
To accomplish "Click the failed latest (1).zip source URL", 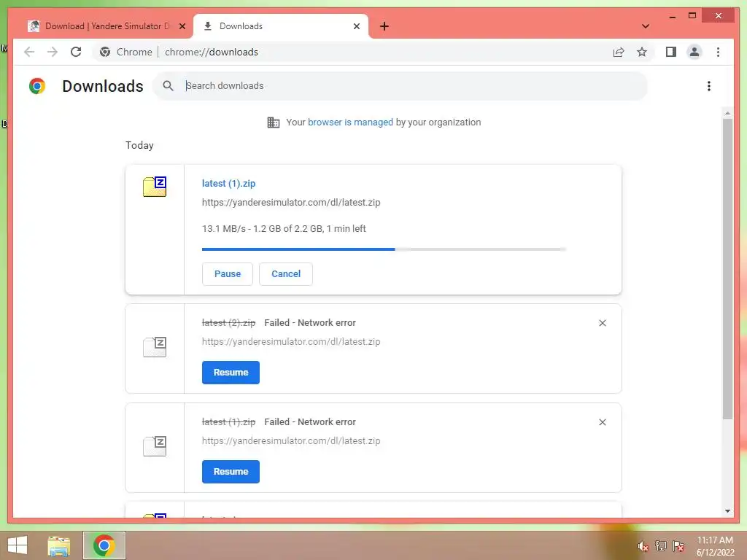I will point(291,440).
